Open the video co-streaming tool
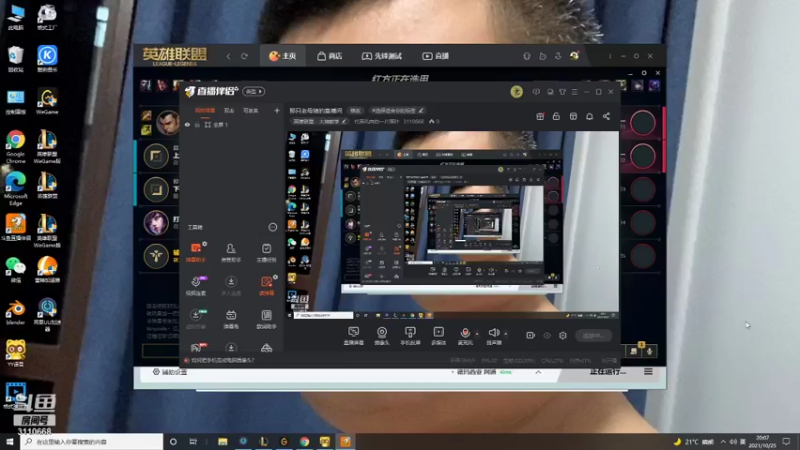The width and height of the screenshot is (800, 450). pyautogui.click(x=196, y=286)
